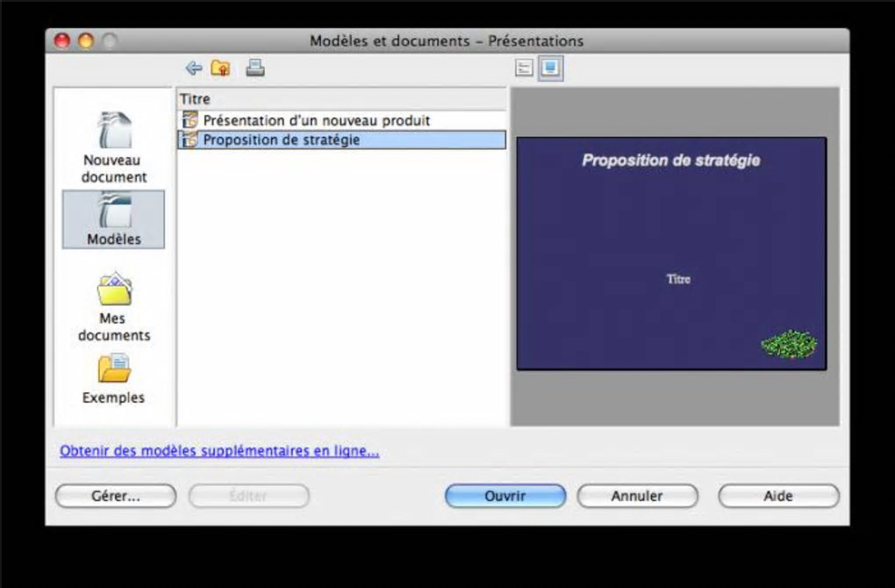This screenshot has width=895, height=588.
Task: Click the Annuler button
Action: click(637, 496)
